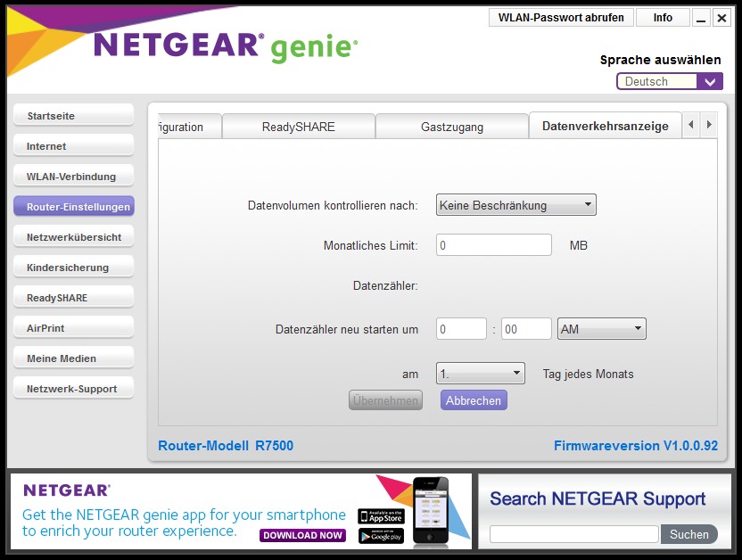This screenshot has width=742, height=560.
Task: Click the Google Play download badge
Action: coord(381,536)
